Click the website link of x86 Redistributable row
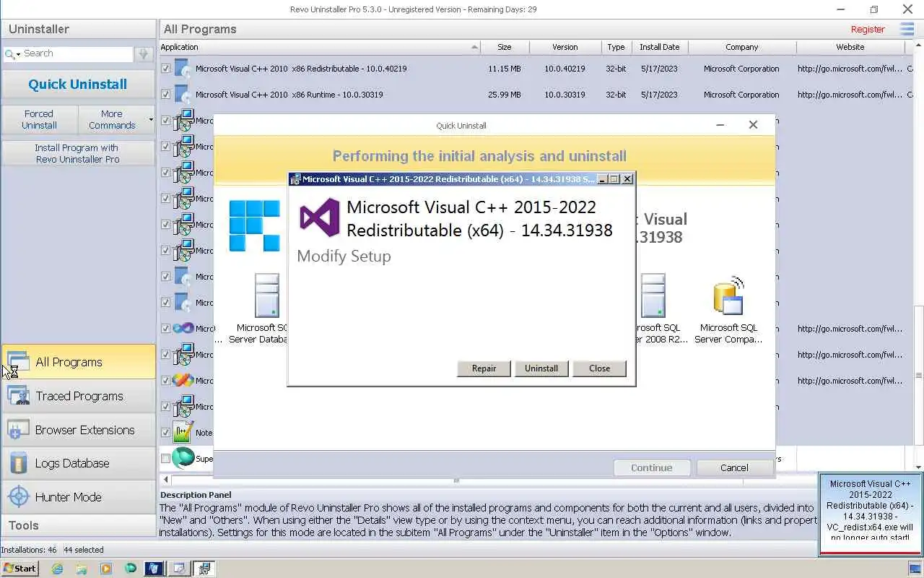 point(850,69)
